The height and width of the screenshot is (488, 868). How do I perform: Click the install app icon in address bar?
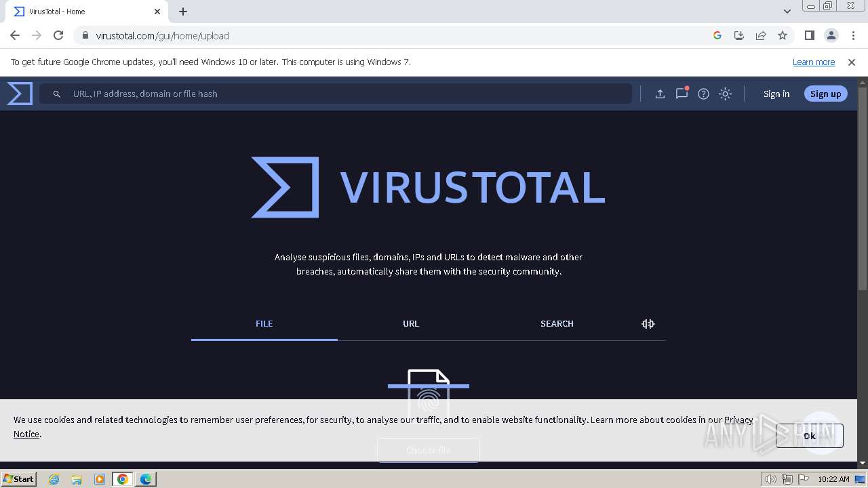(739, 35)
